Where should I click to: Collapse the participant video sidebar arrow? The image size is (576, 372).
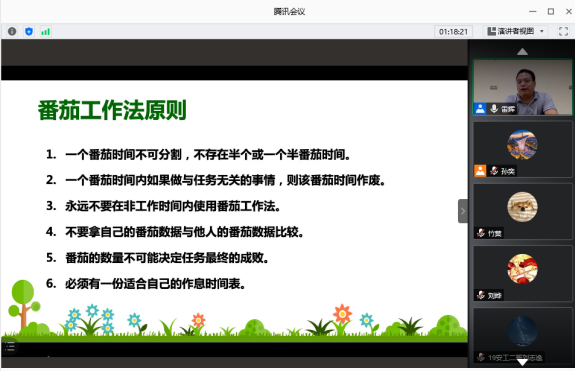463,211
